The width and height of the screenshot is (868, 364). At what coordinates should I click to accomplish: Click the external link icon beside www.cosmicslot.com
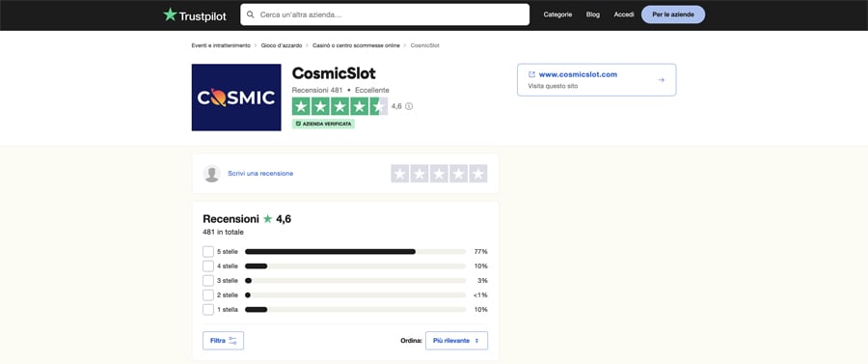tap(532, 74)
